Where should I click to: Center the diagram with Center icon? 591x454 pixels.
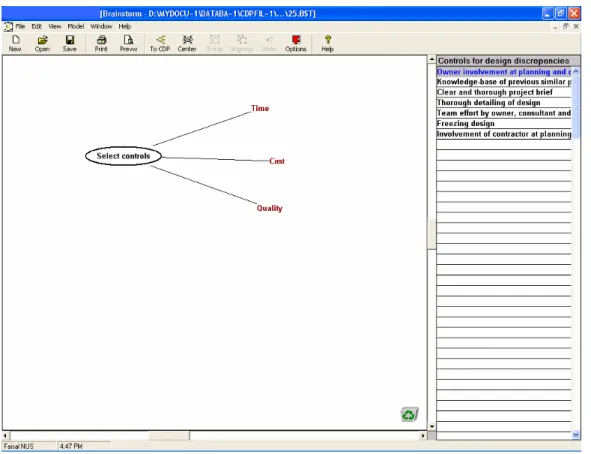[187, 43]
